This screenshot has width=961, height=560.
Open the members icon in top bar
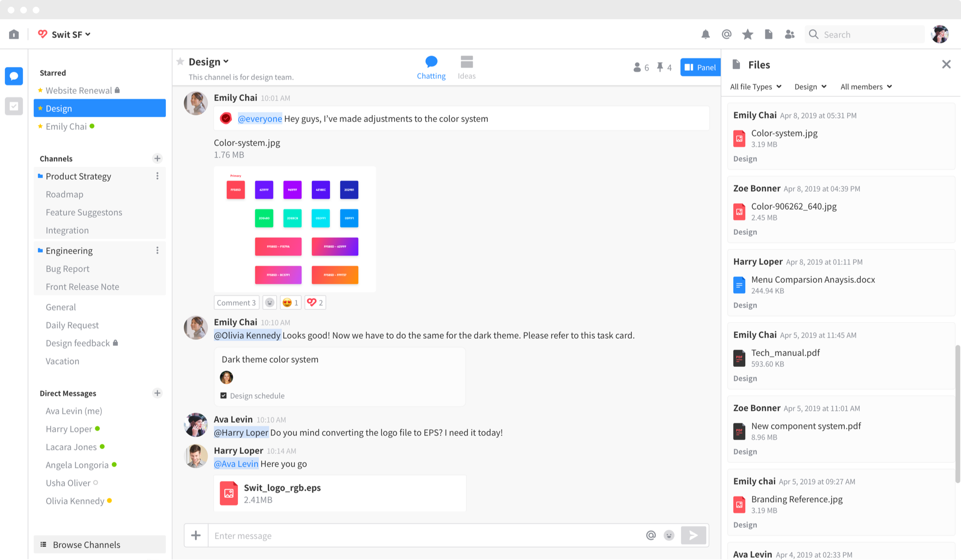pos(789,34)
